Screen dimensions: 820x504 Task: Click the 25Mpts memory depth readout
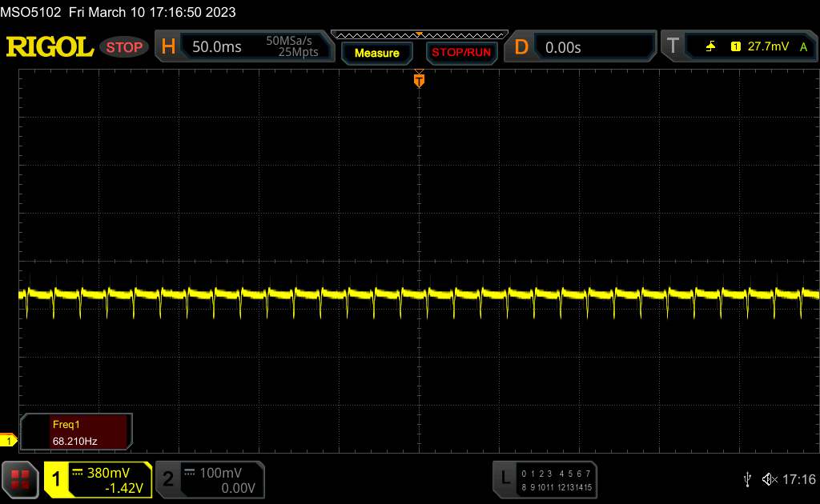pos(298,52)
